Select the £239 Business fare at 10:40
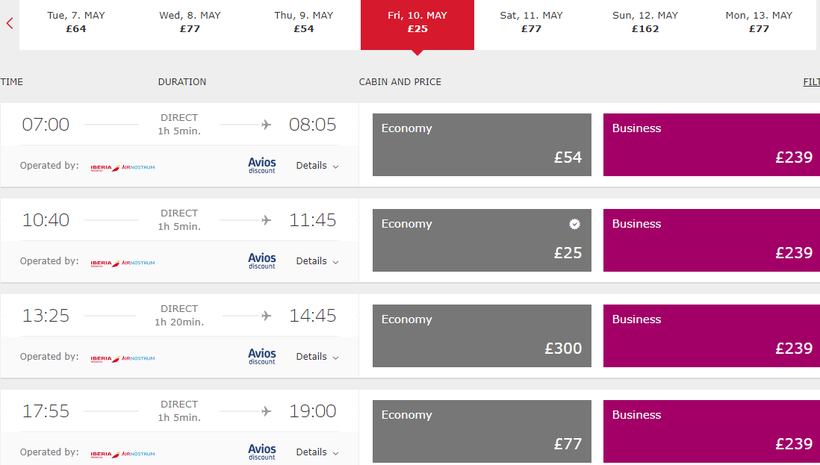The width and height of the screenshot is (820, 465). click(x=711, y=240)
